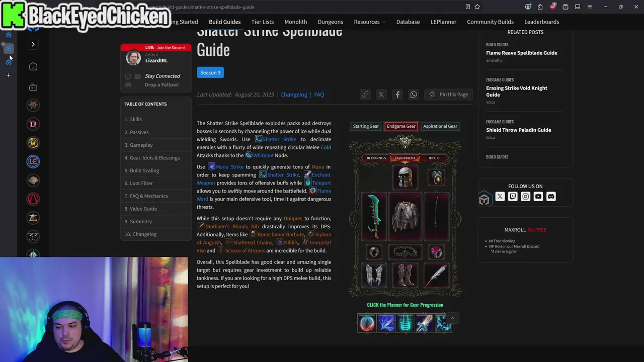Image resolution: width=644 pixels, height=362 pixels.
Task: Jump to Video Guide in contents
Action: point(141,209)
